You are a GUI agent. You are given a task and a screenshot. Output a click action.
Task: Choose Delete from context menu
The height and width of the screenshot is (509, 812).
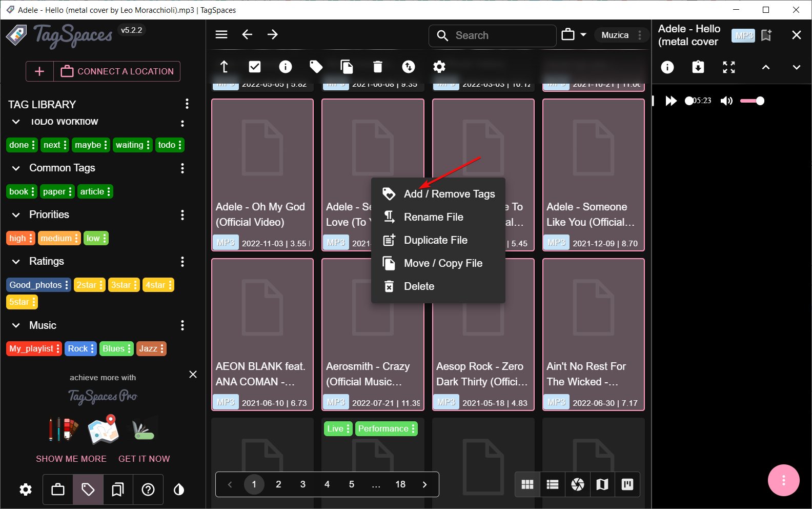tap(438, 286)
